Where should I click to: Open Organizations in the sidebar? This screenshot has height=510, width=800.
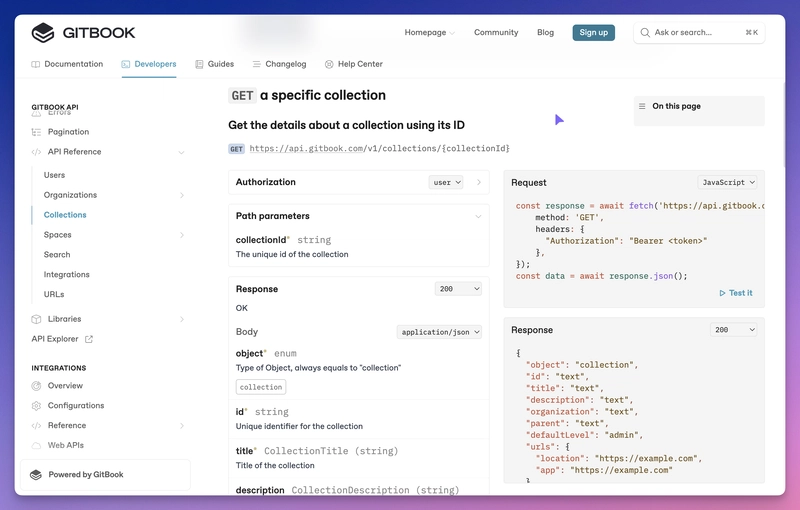70,195
